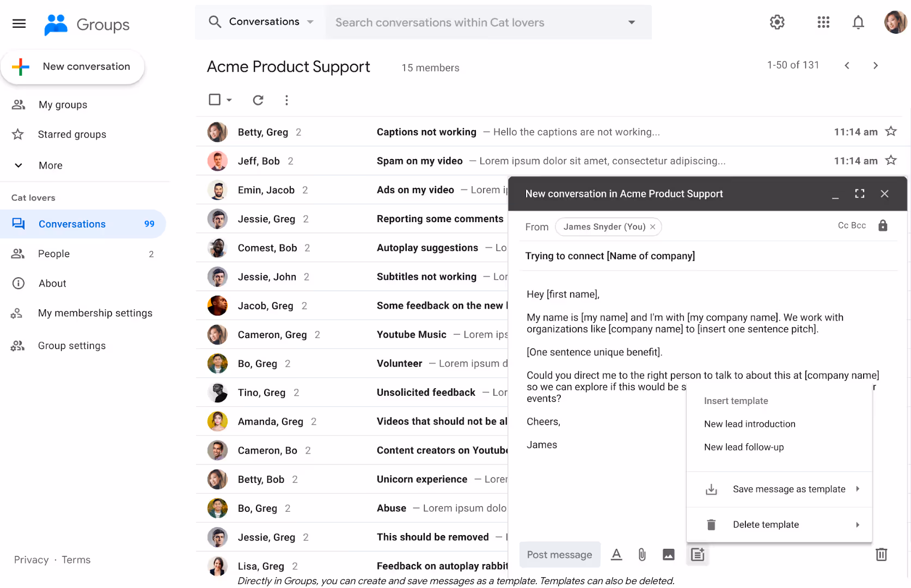Open the settings gear
Viewport: 911px width, 588px height.
coord(777,22)
